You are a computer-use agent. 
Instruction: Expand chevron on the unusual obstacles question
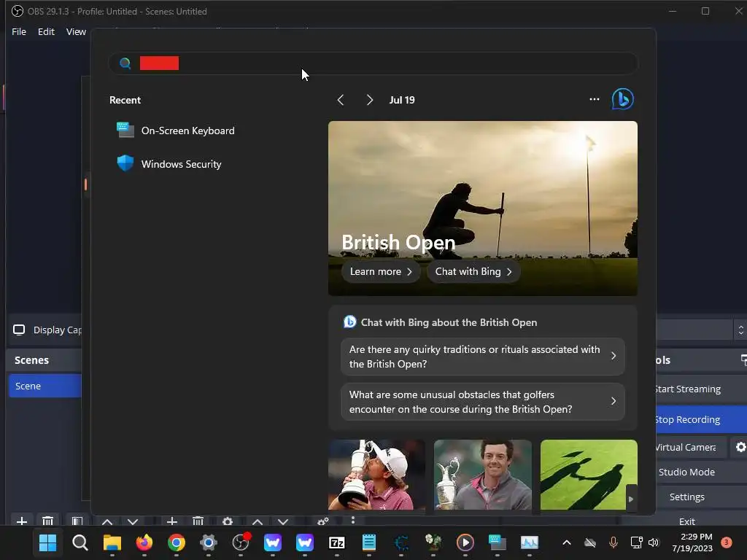click(614, 402)
